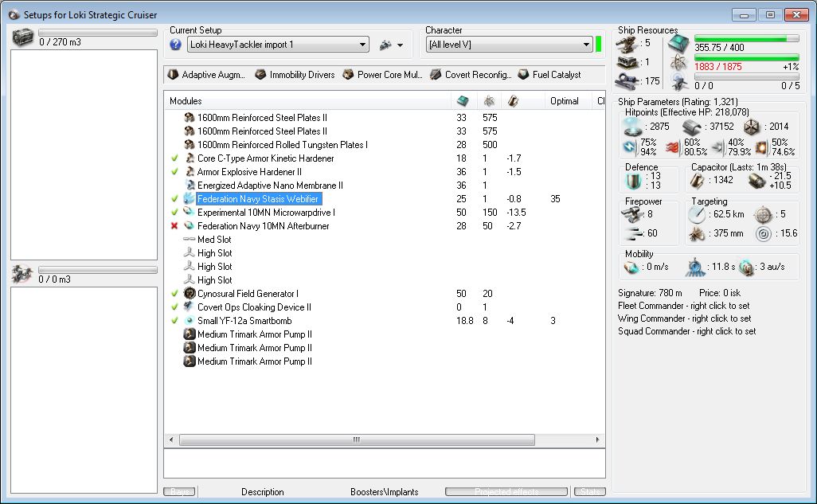Screen dimensions: 817x504
Task: Toggle Experimental 10MN Microwarpdrive I checkmark
Action: point(174,212)
